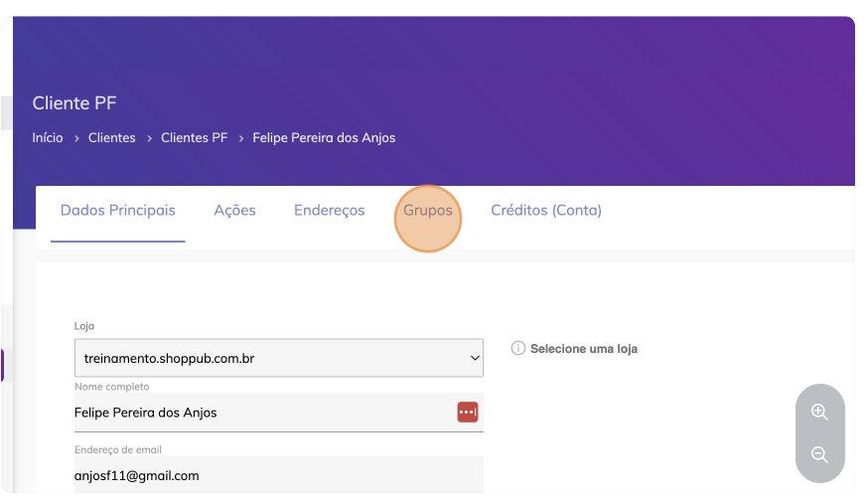
Task: Click the zoom in magnifier icon
Action: click(x=819, y=413)
